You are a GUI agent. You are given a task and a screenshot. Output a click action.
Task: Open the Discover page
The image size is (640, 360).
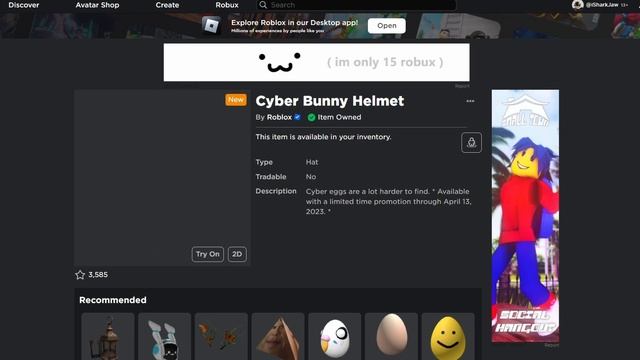pos(24,5)
